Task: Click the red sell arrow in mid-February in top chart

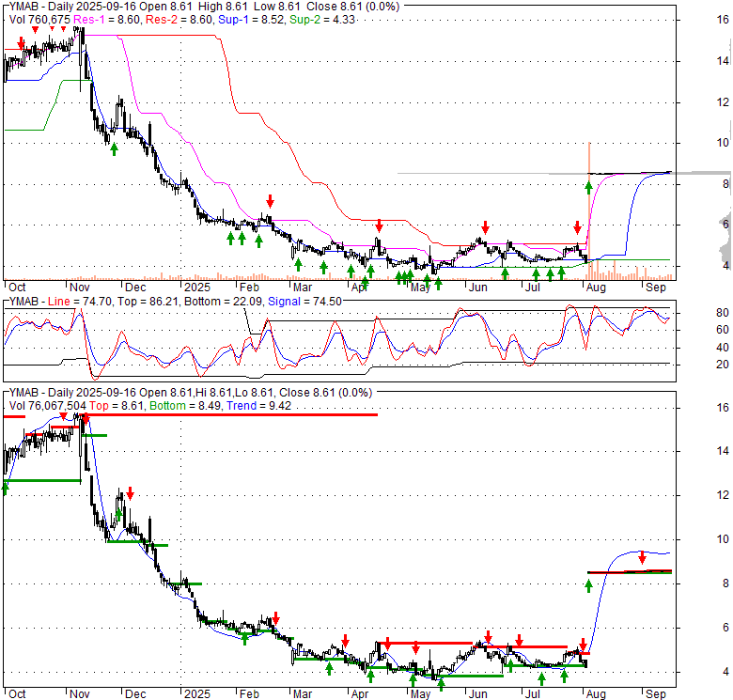Action: (271, 201)
